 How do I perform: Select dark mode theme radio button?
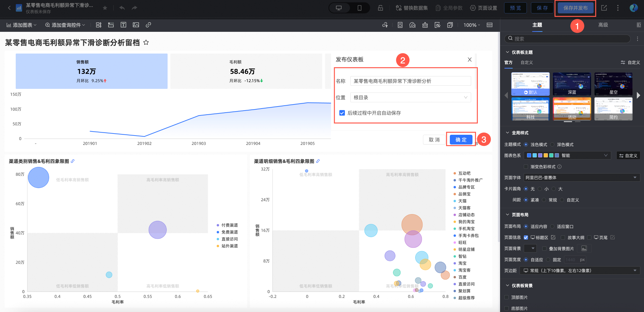[552, 144]
